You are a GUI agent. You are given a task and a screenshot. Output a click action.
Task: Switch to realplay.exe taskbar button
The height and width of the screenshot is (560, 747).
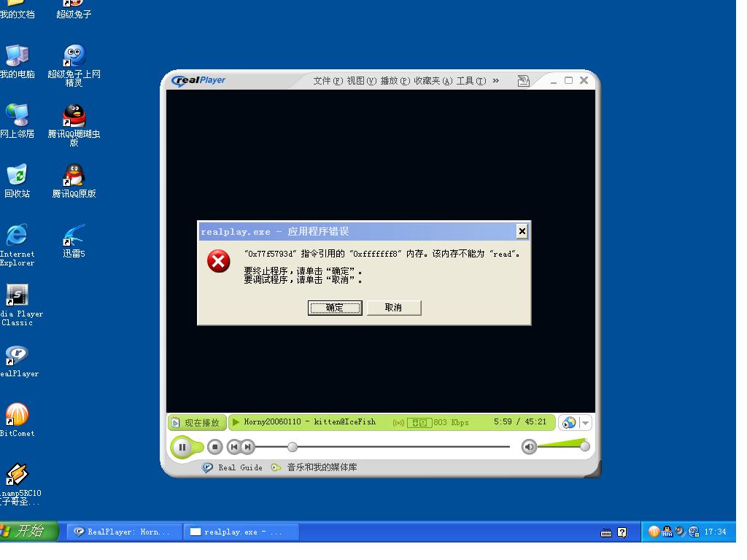point(241,532)
